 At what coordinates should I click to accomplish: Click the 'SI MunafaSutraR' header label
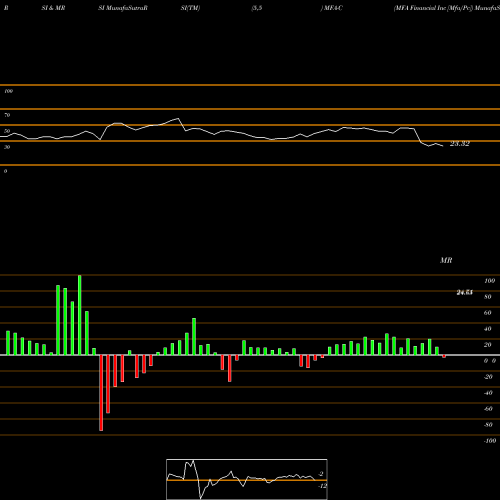[x=123, y=8]
